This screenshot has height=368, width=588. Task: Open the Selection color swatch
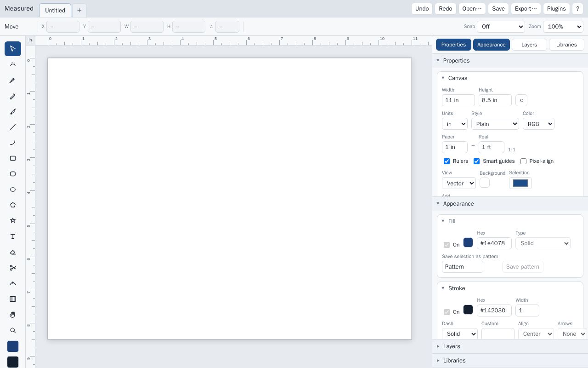520,183
